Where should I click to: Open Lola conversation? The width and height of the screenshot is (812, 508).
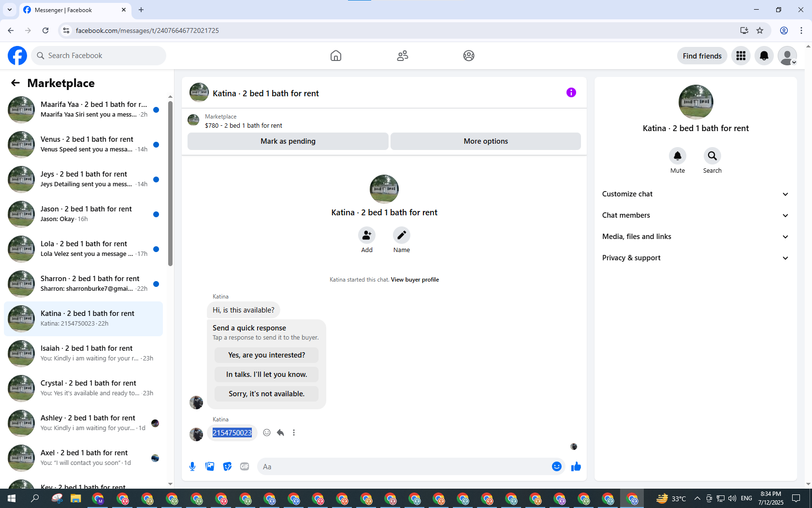[83, 249]
